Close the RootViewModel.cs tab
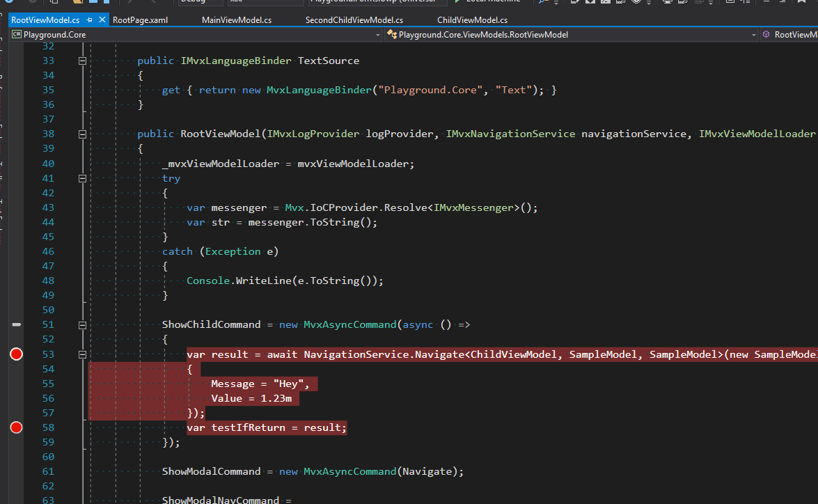The image size is (818, 504). 102,19
